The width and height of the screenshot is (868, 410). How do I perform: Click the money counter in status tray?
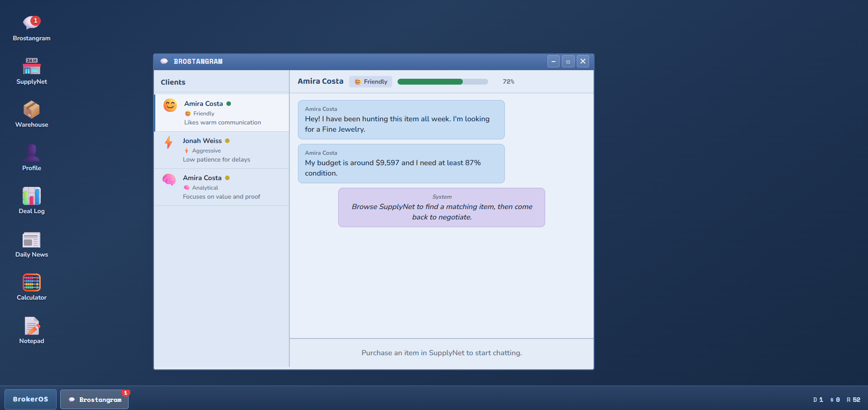pos(835,400)
